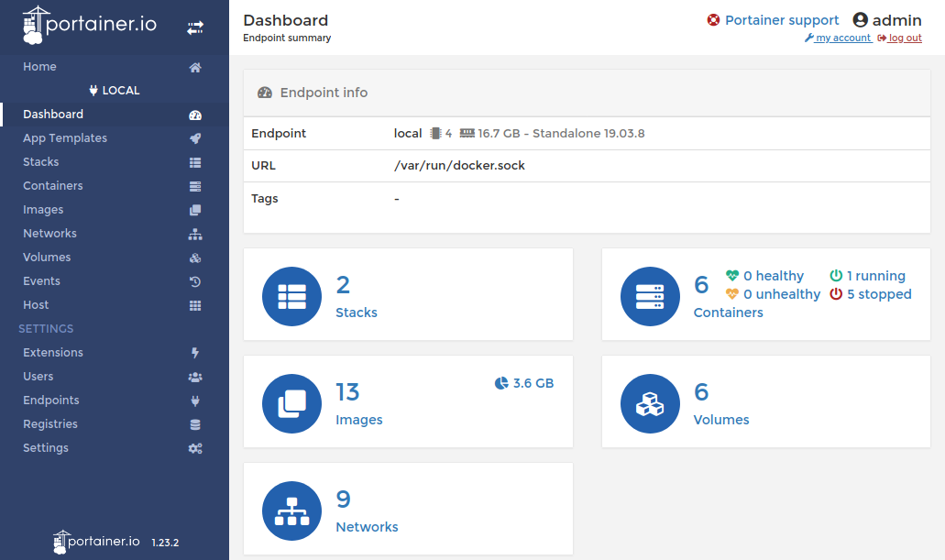Click the log out link
The height and width of the screenshot is (560, 945).
[904, 38]
